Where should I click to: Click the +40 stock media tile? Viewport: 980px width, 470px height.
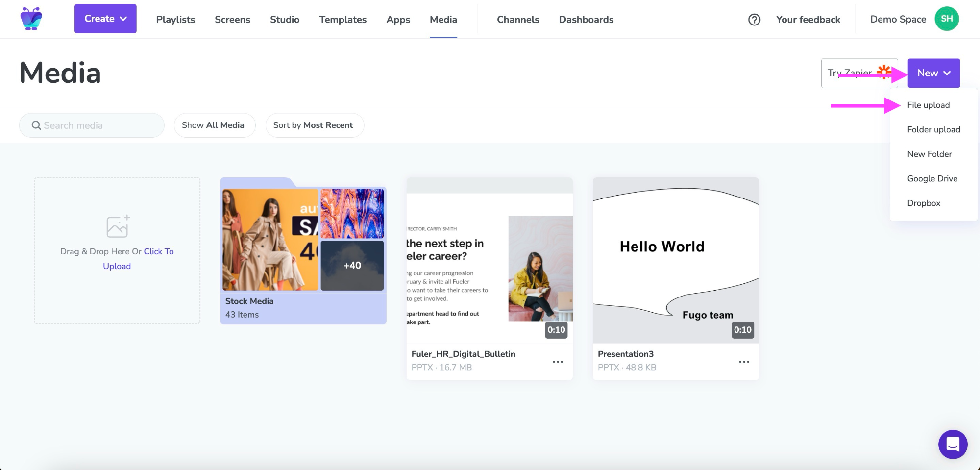click(352, 265)
